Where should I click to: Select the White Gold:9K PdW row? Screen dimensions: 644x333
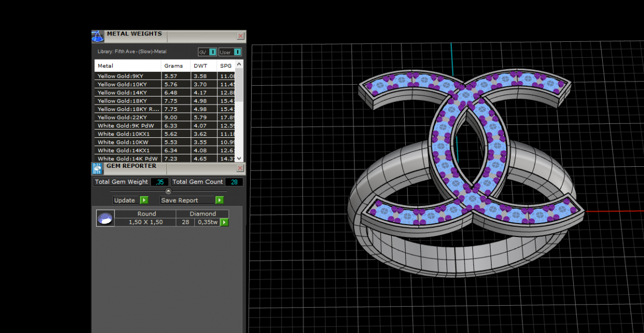[128, 125]
